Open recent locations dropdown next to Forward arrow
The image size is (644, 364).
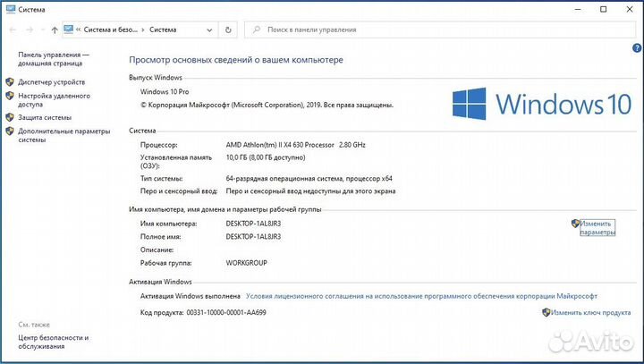(43, 30)
